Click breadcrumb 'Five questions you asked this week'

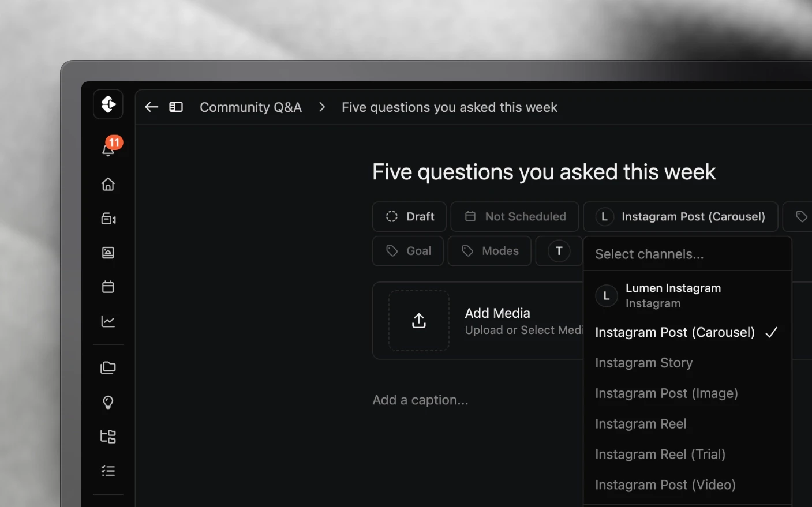449,107
